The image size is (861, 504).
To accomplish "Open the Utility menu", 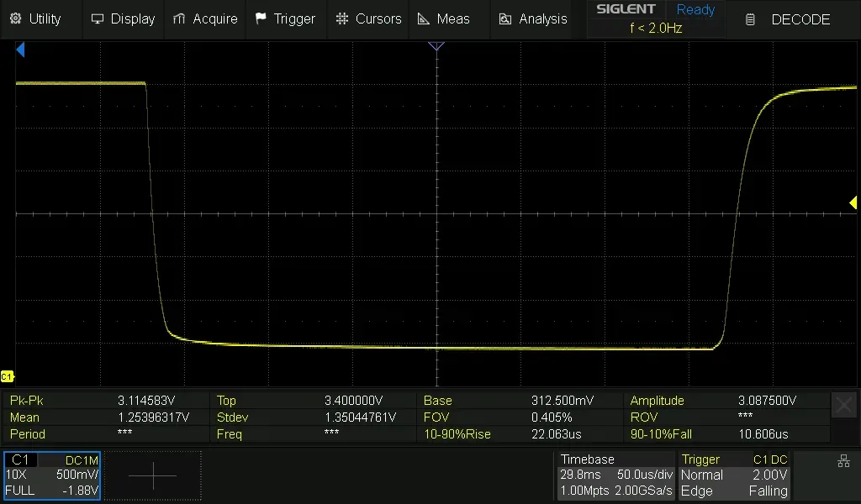I will coord(35,18).
